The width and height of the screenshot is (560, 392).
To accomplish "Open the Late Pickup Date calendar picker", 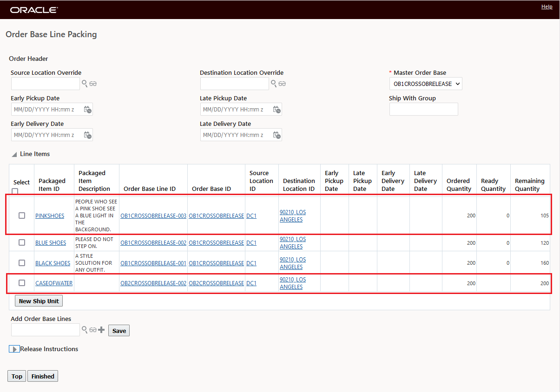I will point(277,110).
